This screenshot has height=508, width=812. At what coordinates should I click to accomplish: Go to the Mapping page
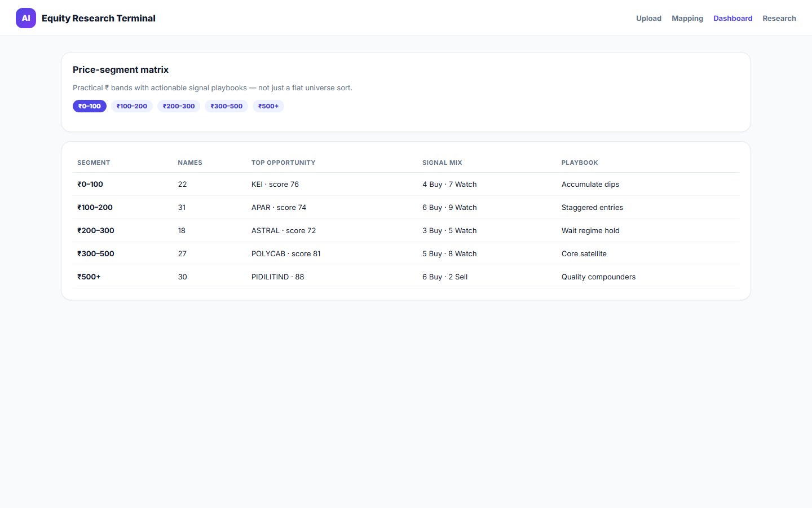[687, 18]
